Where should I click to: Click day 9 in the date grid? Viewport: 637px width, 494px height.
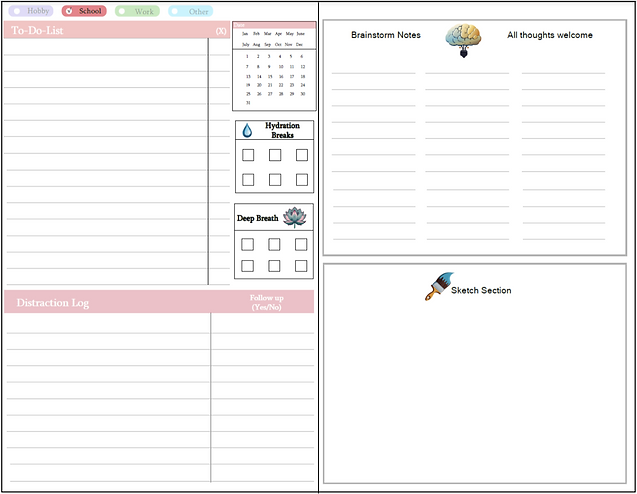[x=269, y=67]
